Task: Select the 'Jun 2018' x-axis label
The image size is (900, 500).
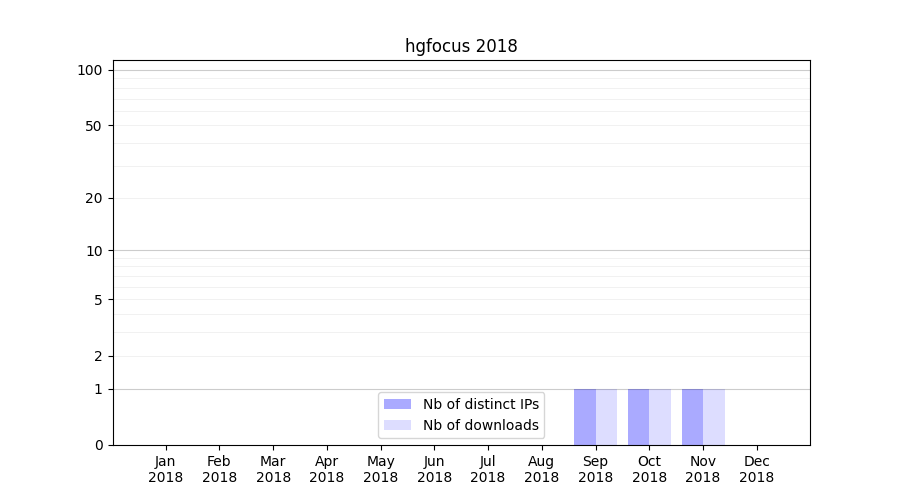Action: coord(434,469)
